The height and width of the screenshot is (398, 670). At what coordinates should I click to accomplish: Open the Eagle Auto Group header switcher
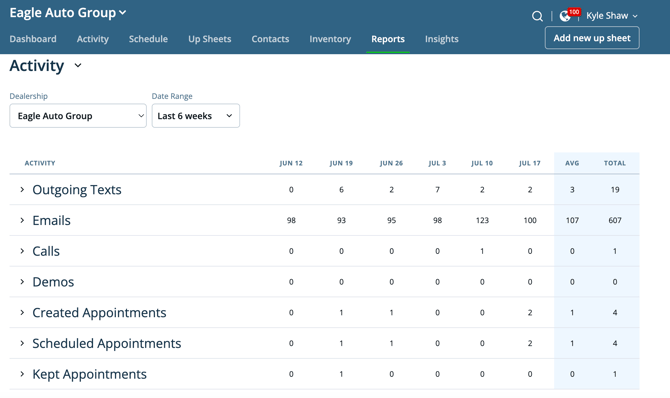[x=68, y=13]
